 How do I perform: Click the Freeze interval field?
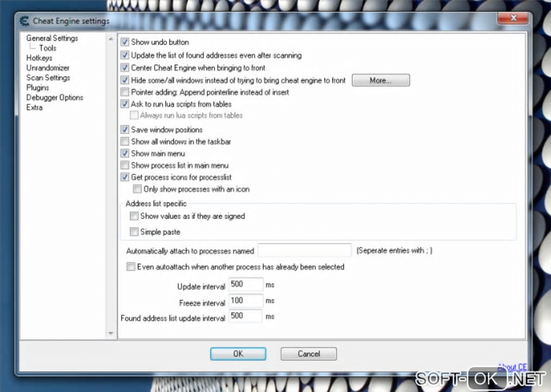coord(246,300)
